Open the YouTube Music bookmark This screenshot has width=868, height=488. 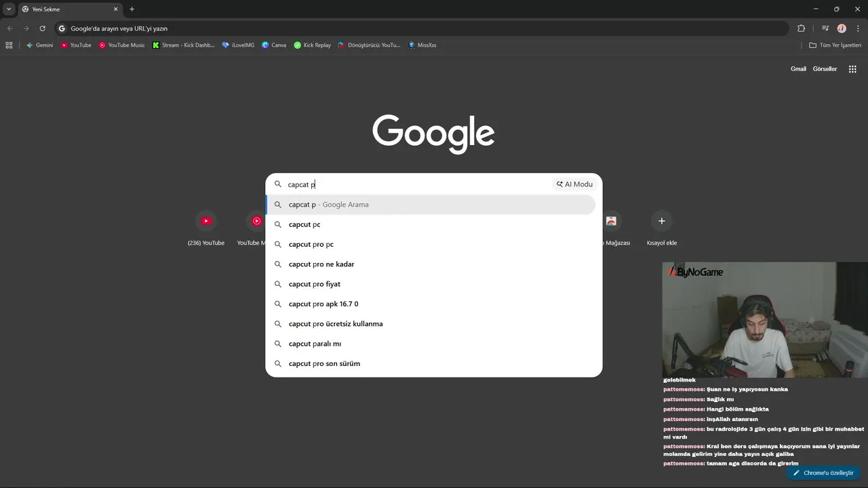click(x=122, y=45)
